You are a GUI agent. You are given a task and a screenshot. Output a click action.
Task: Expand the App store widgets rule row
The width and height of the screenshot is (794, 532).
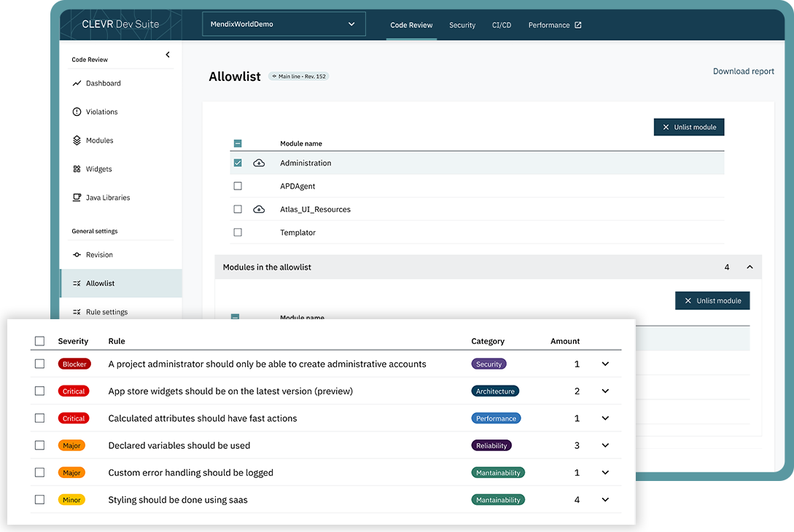tap(605, 391)
